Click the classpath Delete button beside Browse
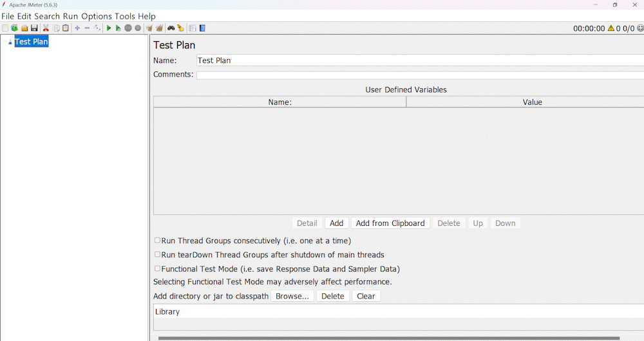This screenshot has width=644, height=341. [333, 296]
